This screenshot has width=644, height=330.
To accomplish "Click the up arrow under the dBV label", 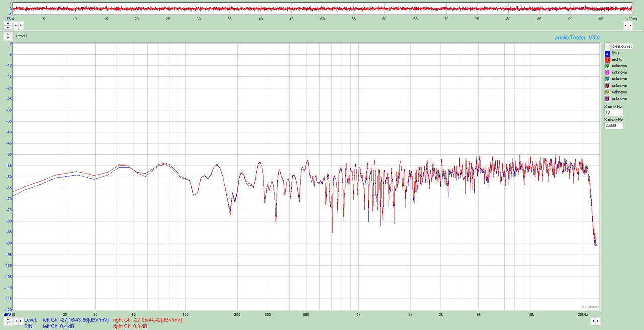I will (8, 319).
